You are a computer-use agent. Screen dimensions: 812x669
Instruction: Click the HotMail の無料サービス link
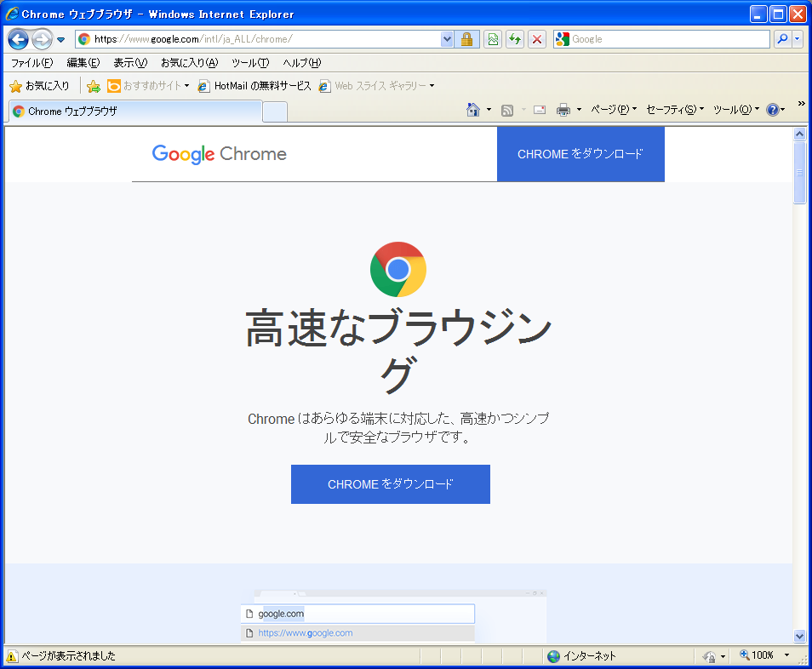click(254, 86)
